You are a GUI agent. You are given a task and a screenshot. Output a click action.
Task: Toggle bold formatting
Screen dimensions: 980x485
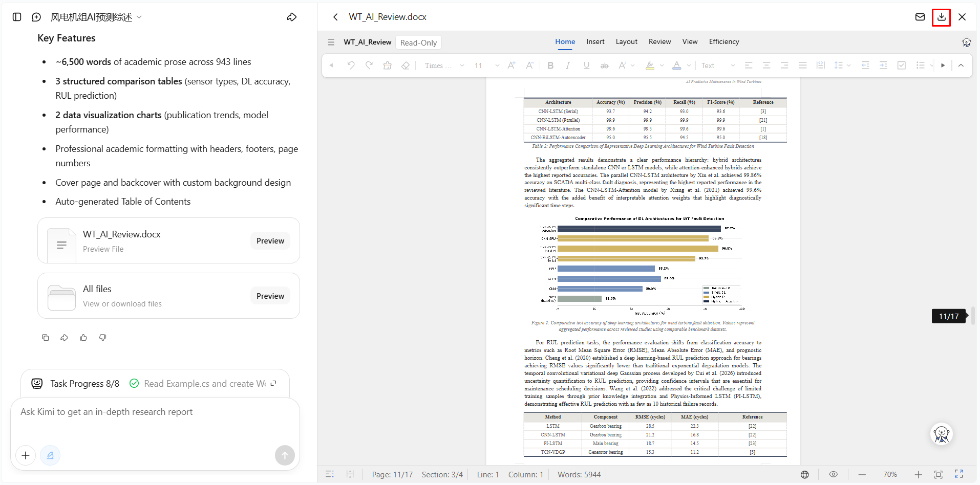pyautogui.click(x=550, y=65)
